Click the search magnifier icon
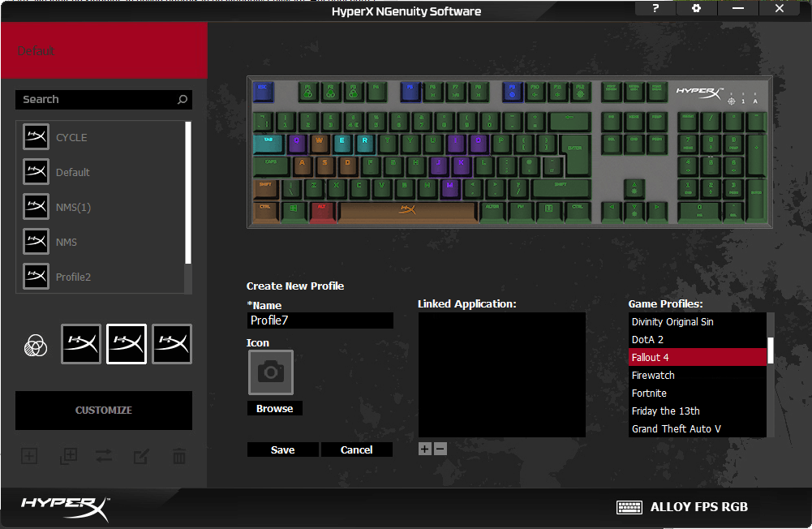 (183, 100)
